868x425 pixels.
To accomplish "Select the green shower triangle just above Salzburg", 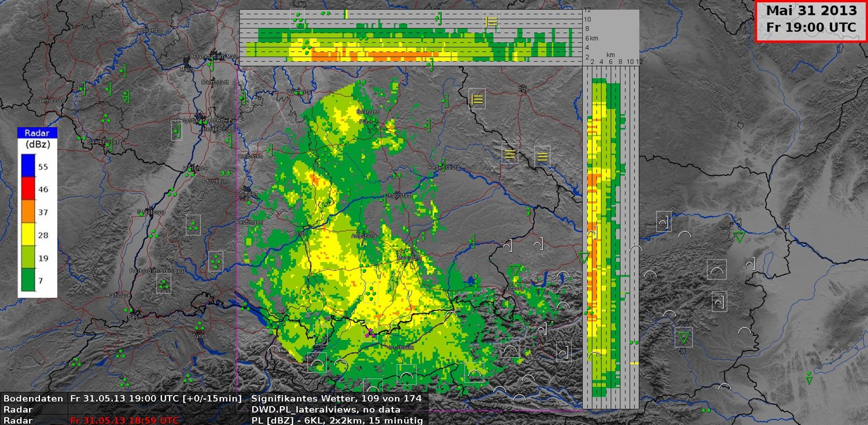I will pos(515,270).
